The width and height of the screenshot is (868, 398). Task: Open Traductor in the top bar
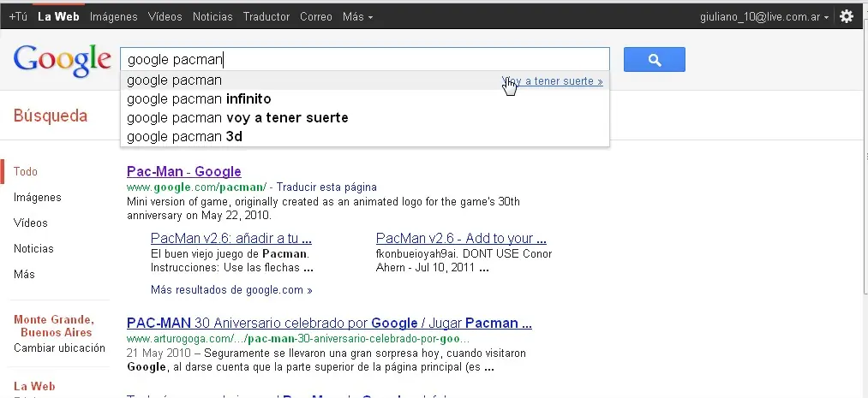pyautogui.click(x=266, y=16)
